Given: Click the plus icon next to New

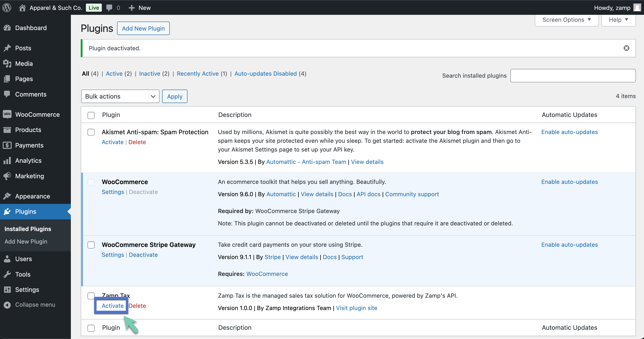Looking at the screenshot, I should (x=131, y=8).
